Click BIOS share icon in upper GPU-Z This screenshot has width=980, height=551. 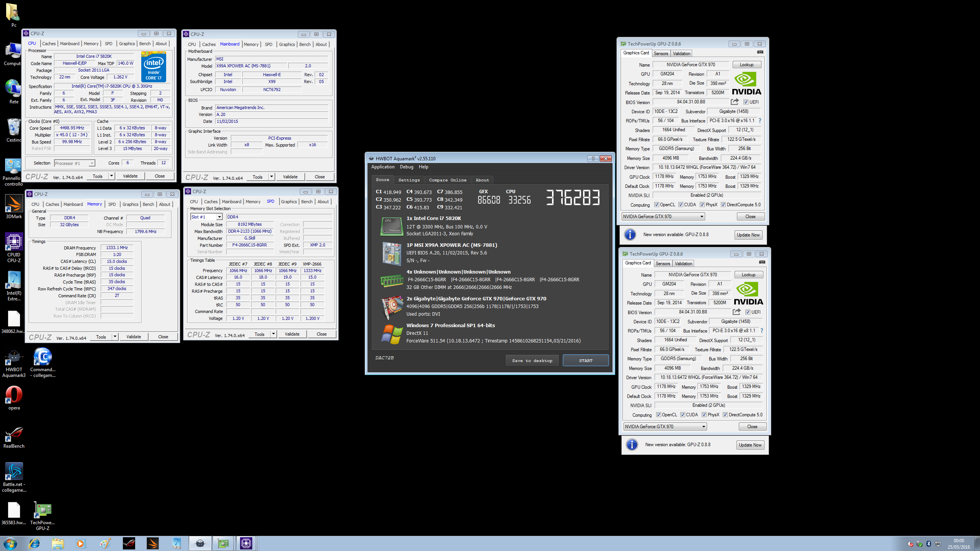coord(735,102)
